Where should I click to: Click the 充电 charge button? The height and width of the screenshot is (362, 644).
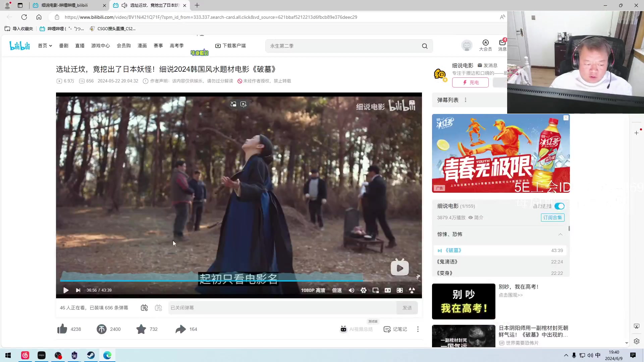(x=470, y=82)
